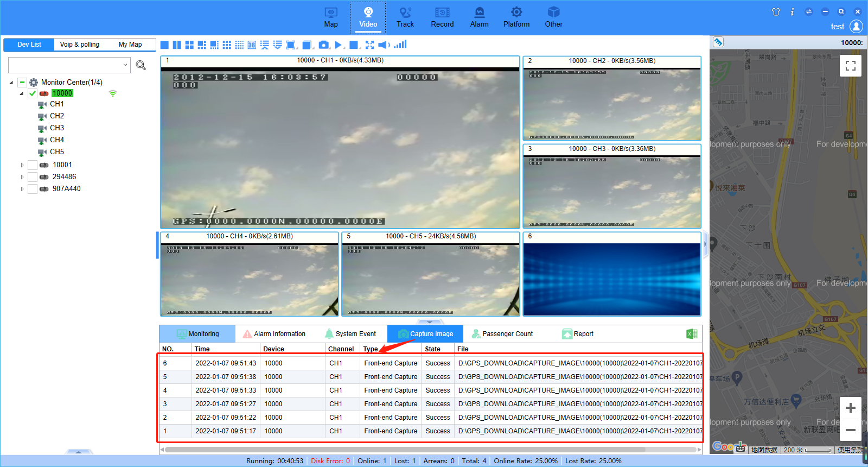Image resolution: width=868 pixels, height=467 pixels.
Task: Collapse the Monitor Center tree node
Action: [x=11, y=83]
